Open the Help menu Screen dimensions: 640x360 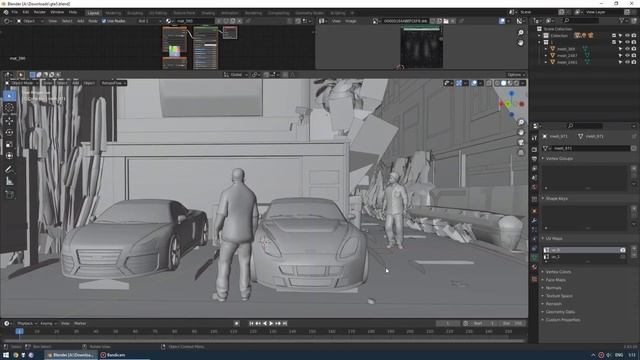73,12
